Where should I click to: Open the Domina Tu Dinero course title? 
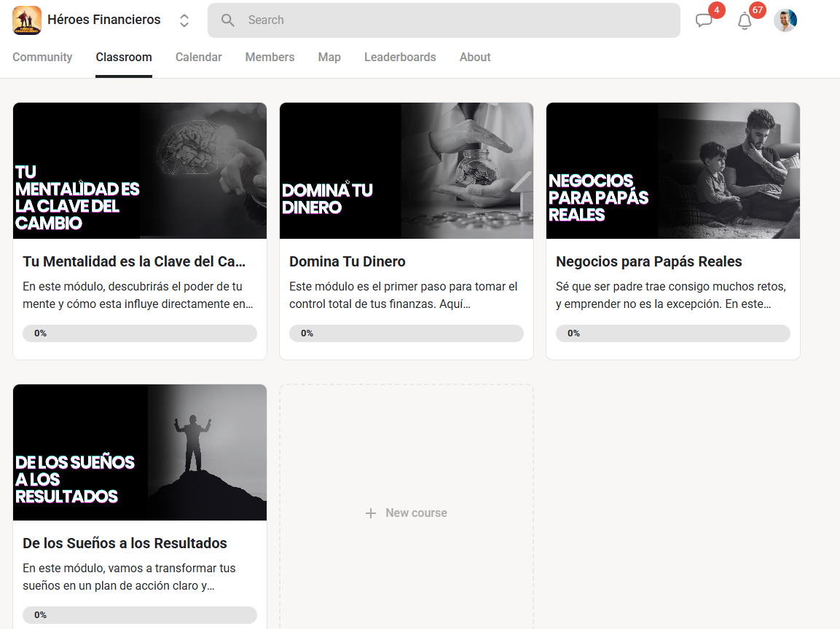pos(348,261)
